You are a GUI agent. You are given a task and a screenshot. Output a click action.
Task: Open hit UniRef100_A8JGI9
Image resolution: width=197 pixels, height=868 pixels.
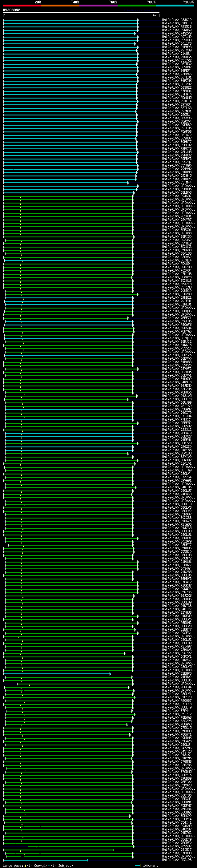[x=177, y=20]
